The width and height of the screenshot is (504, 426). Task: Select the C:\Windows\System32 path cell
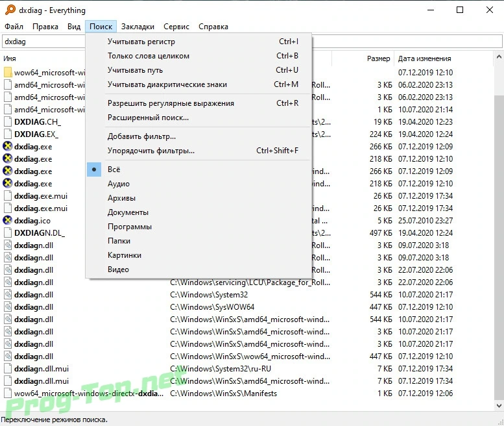point(209,295)
